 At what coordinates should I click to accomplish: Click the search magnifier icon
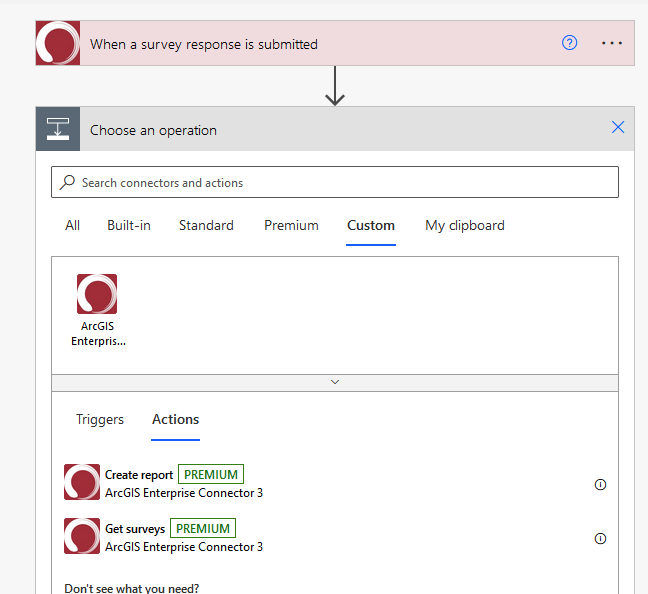[68, 182]
